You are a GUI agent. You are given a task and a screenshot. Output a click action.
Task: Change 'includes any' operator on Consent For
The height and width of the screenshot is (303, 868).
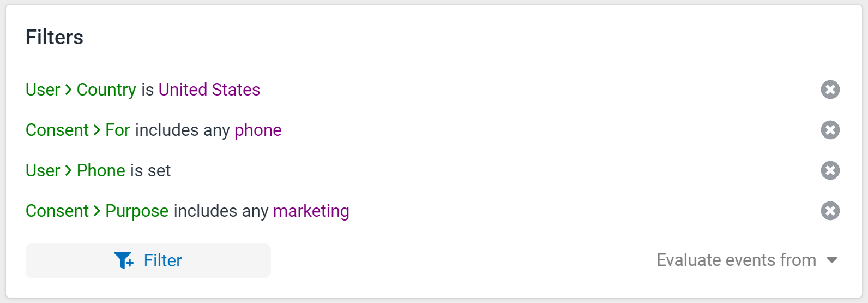(182, 130)
